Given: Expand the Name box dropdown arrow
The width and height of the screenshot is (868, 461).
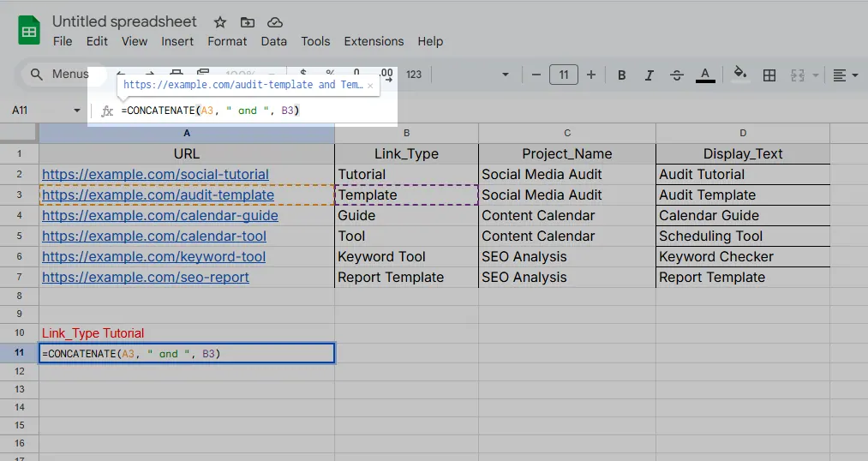Looking at the screenshot, I should coord(77,111).
